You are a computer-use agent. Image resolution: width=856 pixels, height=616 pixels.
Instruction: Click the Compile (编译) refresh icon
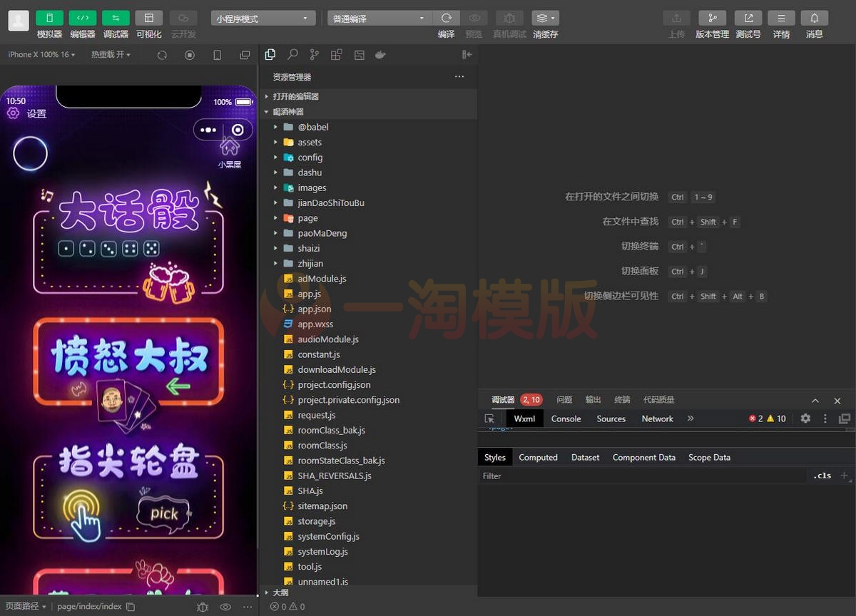point(447,18)
